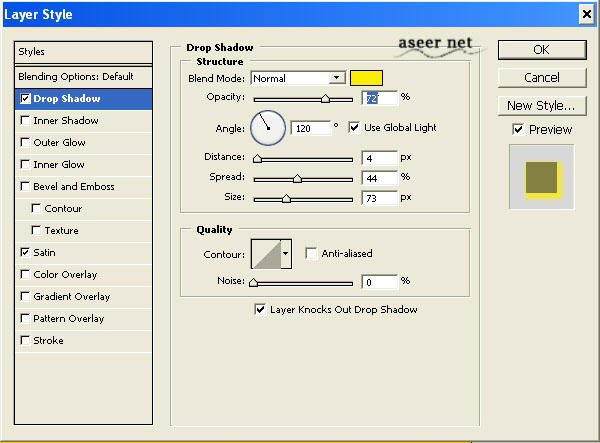Click the angle dial control
Image resolution: width=600 pixels, height=443 pixels.
(268, 128)
